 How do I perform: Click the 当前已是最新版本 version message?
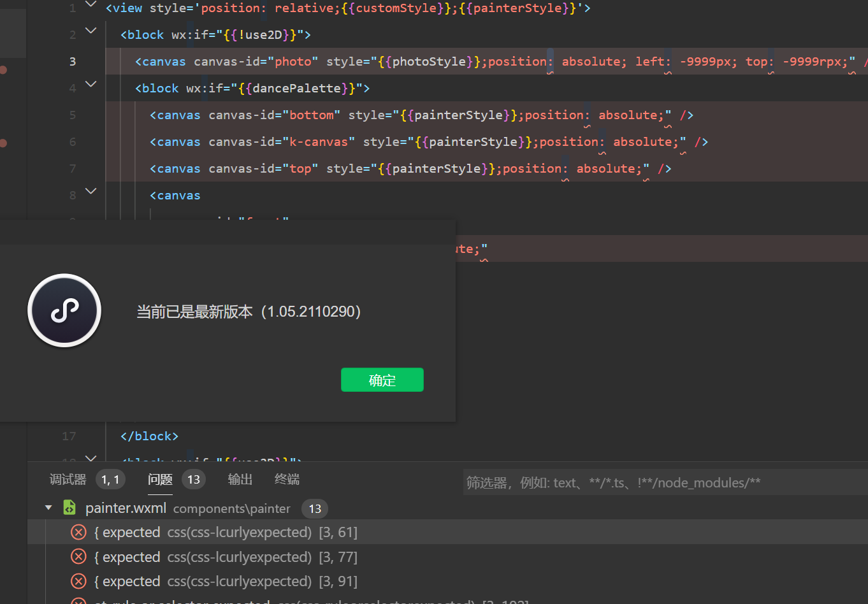(x=249, y=312)
